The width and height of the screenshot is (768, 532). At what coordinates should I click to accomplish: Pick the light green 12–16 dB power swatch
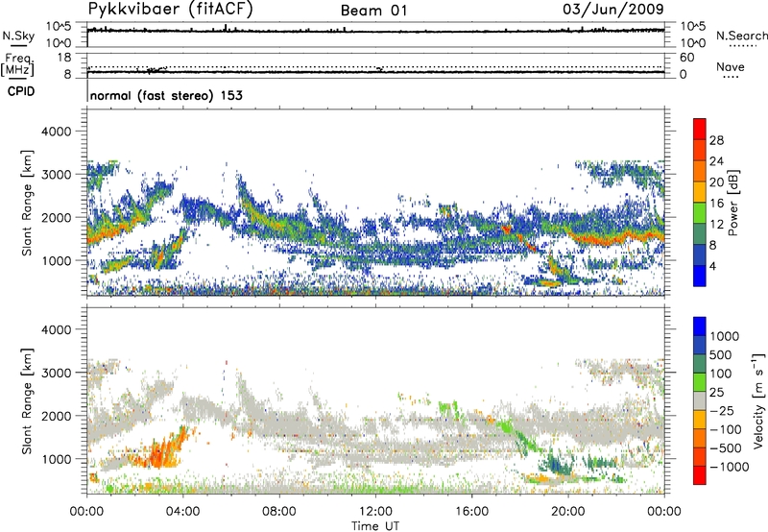[x=700, y=213]
